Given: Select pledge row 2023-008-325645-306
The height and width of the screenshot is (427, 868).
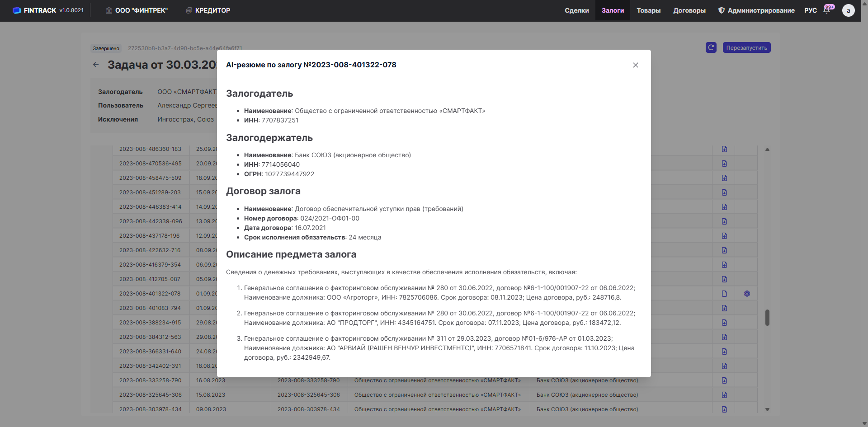Looking at the screenshot, I should (x=151, y=395).
